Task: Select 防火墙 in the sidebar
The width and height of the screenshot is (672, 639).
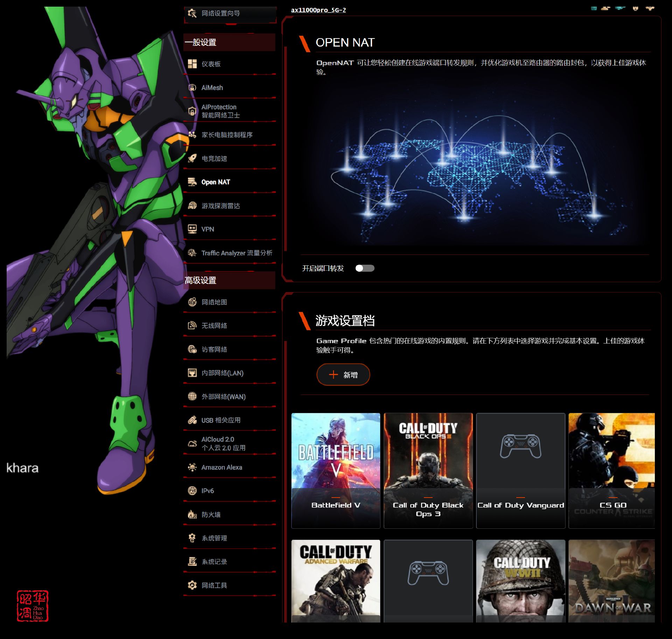Action: coord(230,514)
